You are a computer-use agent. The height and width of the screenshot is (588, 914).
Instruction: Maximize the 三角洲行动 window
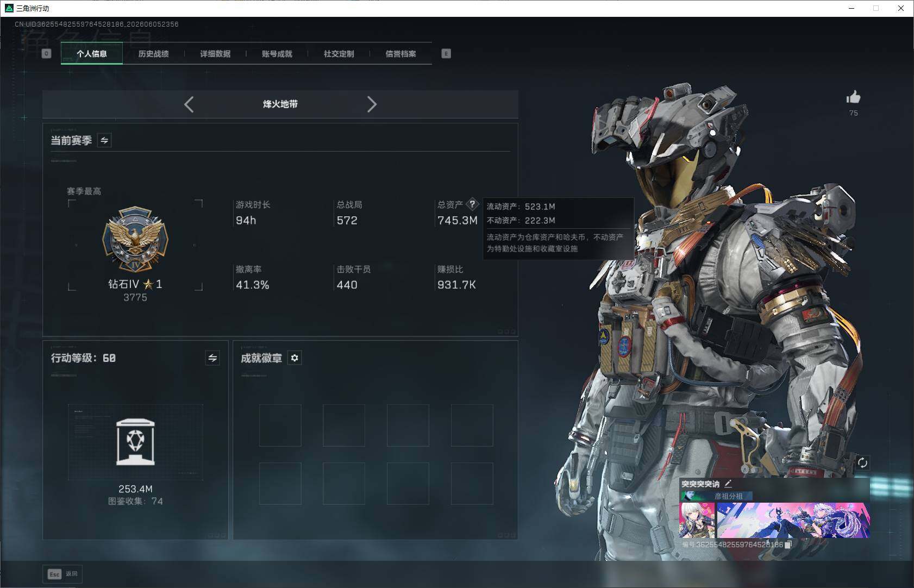[x=876, y=8]
